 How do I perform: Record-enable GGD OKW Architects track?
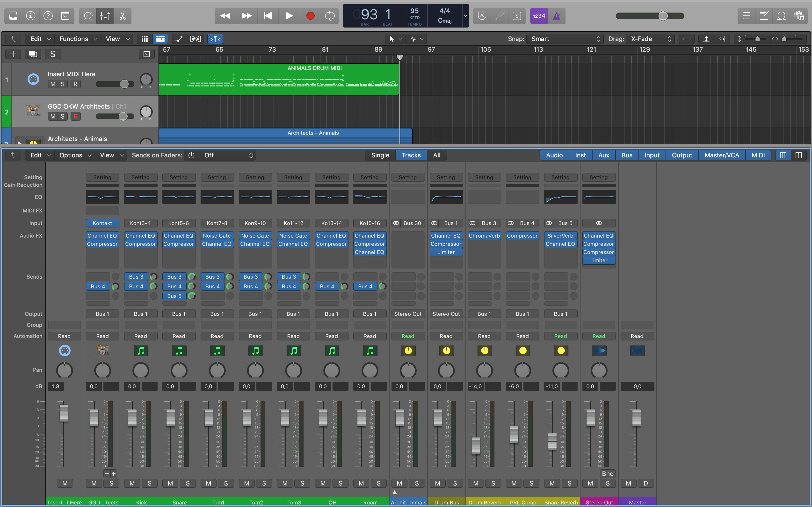coord(75,116)
